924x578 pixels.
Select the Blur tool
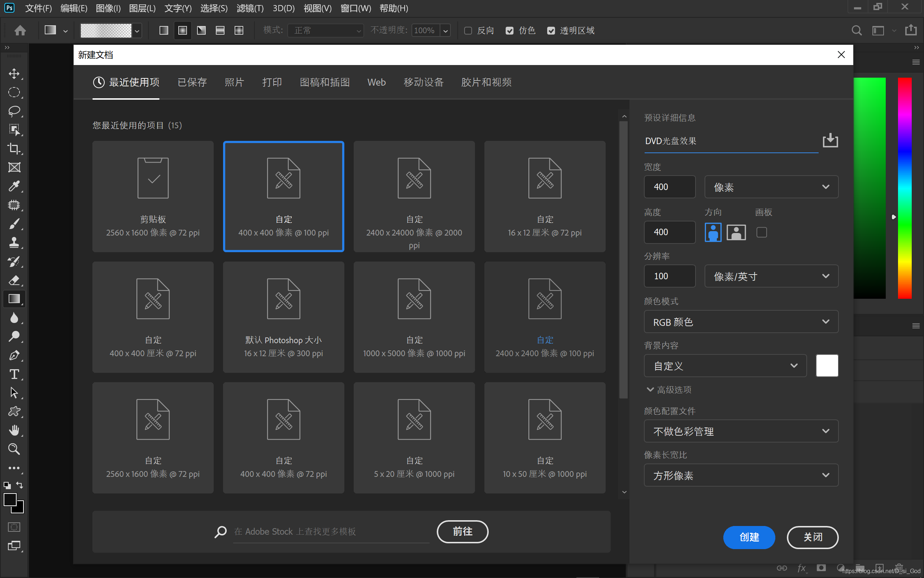tap(14, 318)
